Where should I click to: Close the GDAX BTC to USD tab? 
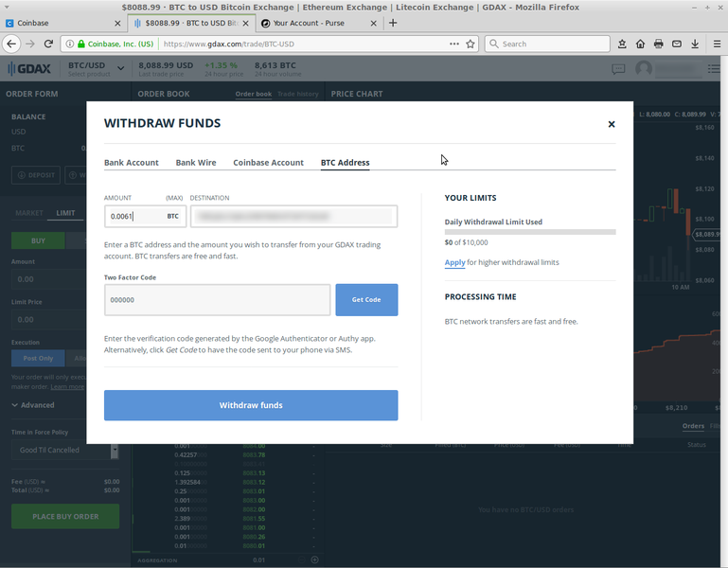click(245, 24)
